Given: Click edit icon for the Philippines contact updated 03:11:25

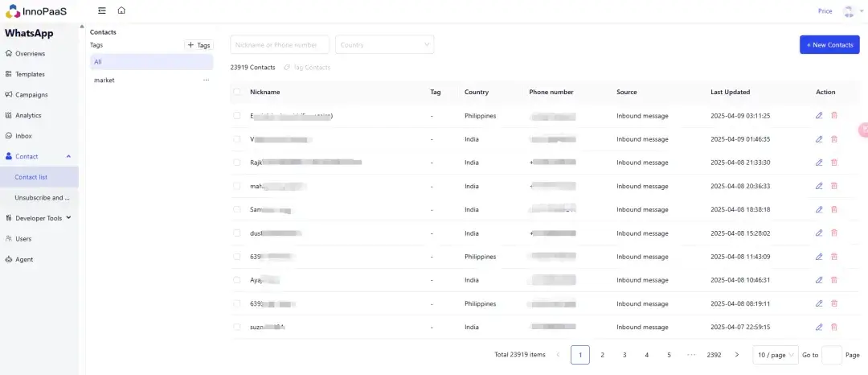Looking at the screenshot, I should (x=819, y=116).
